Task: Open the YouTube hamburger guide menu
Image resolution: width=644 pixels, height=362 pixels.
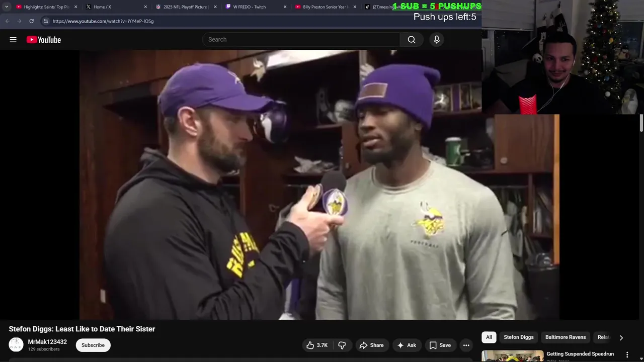Action: [13, 40]
